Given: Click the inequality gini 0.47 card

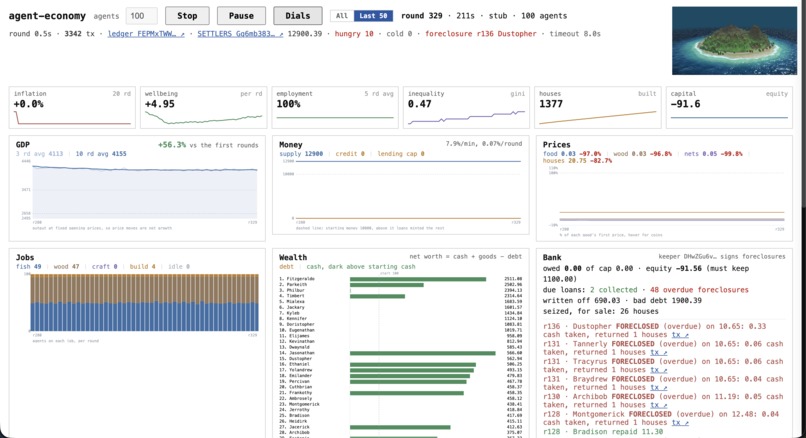Looking at the screenshot, I should (466, 107).
